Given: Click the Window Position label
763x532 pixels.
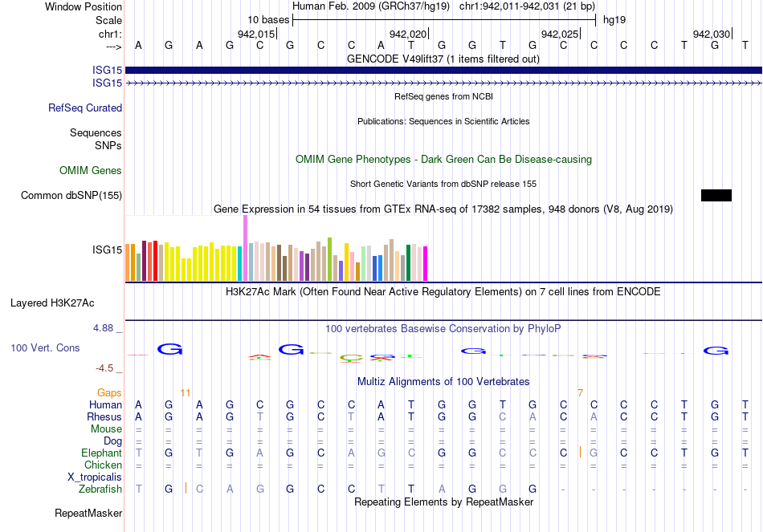Looking at the screenshot, I should point(84,6).
